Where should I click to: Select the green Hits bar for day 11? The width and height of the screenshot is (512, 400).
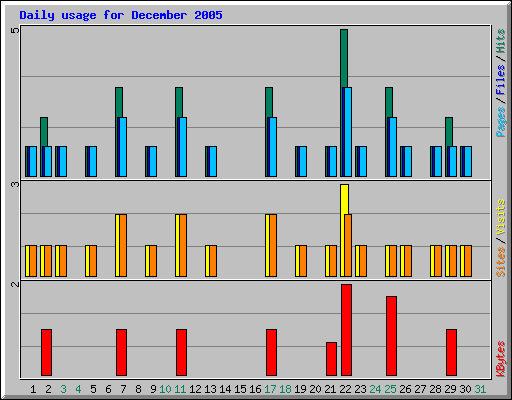[x=179, y=102]
